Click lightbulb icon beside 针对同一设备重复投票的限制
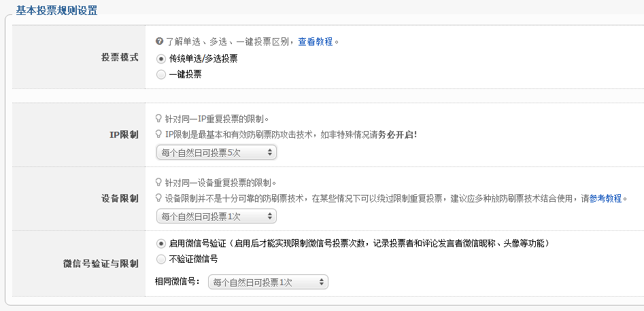 pyautogui.click(x=159, y=183)
